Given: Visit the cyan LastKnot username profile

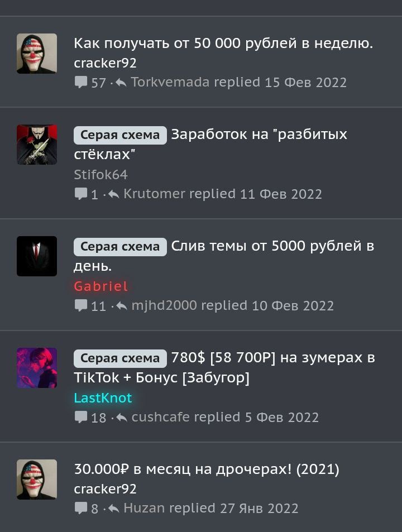Looking at the screenshot, I should pyautogui.click(x=103, y=398).
